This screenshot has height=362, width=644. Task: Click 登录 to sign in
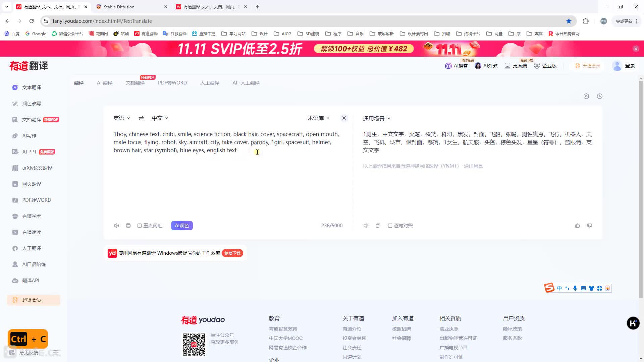630,66
